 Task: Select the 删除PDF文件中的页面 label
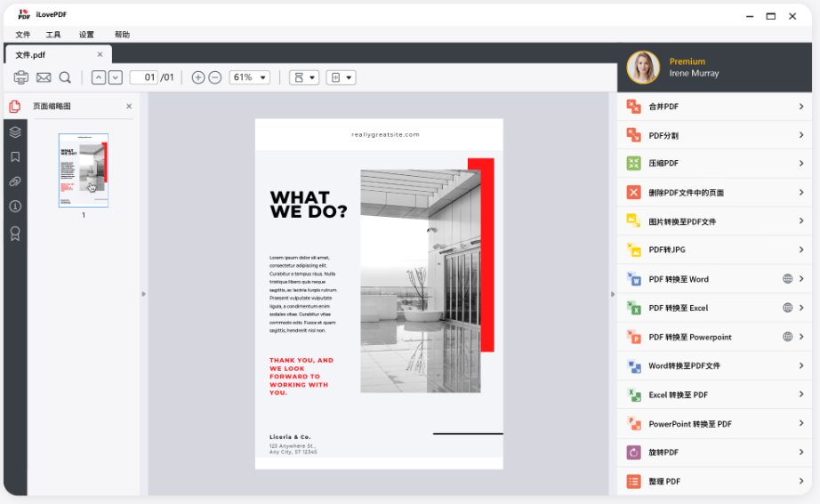686,192
